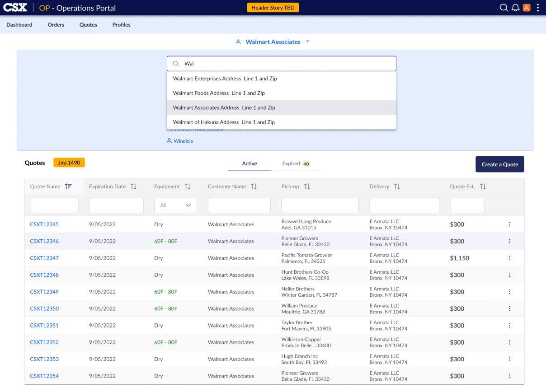Click the orange user profile icon
Image resolution: width=546 pixels, height=392 pixels.
point(527,8)
